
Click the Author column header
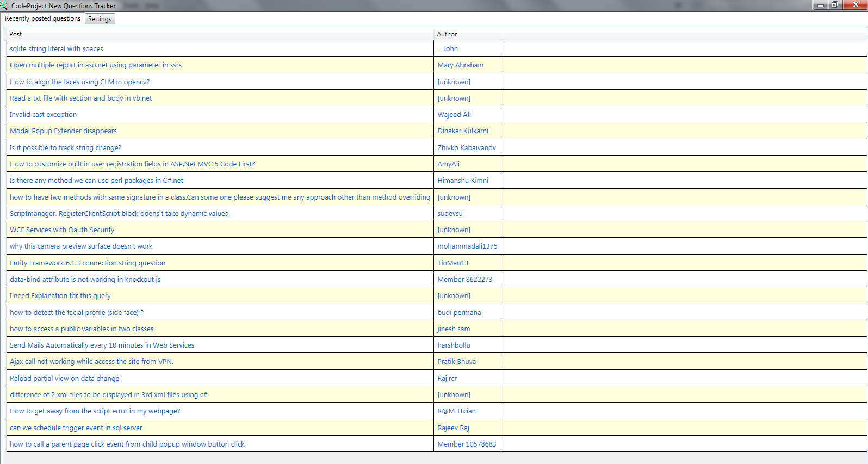click(468, 34)
